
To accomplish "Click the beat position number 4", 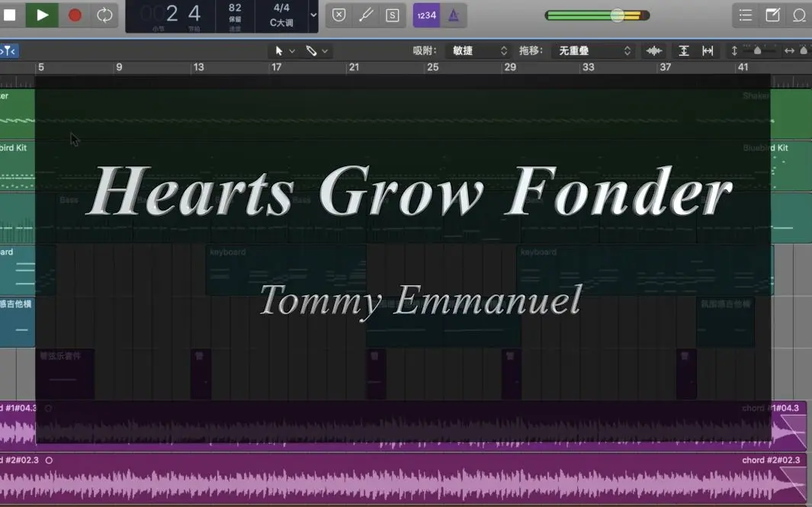I will tap(194, 14).
